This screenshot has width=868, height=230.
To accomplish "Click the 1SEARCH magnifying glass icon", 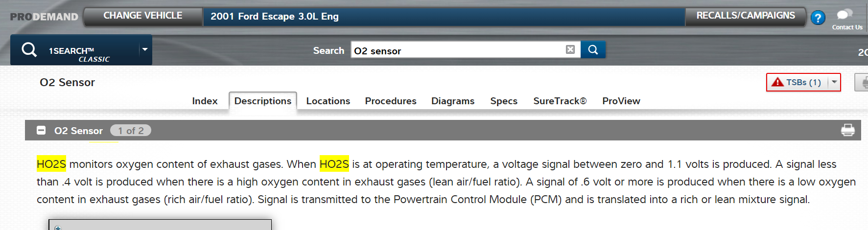I will [x=29, y=49].
